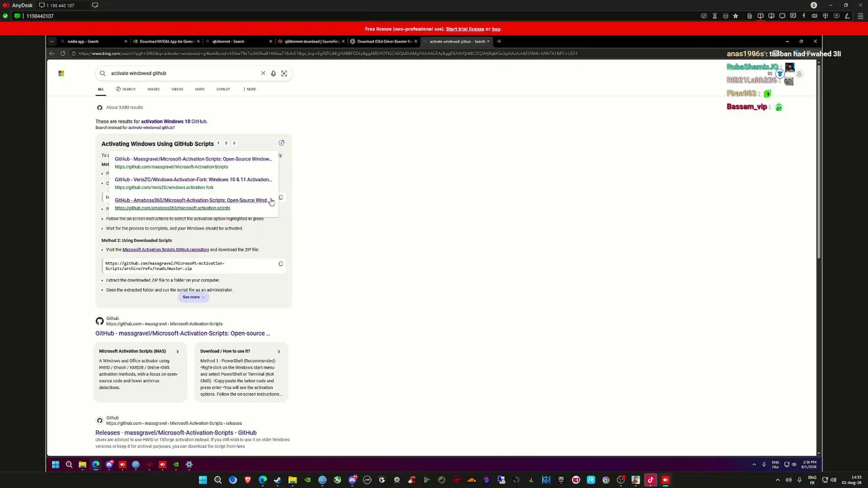
Task: Open Settings gear on the remote taskbar
Action: click(189, 464)
